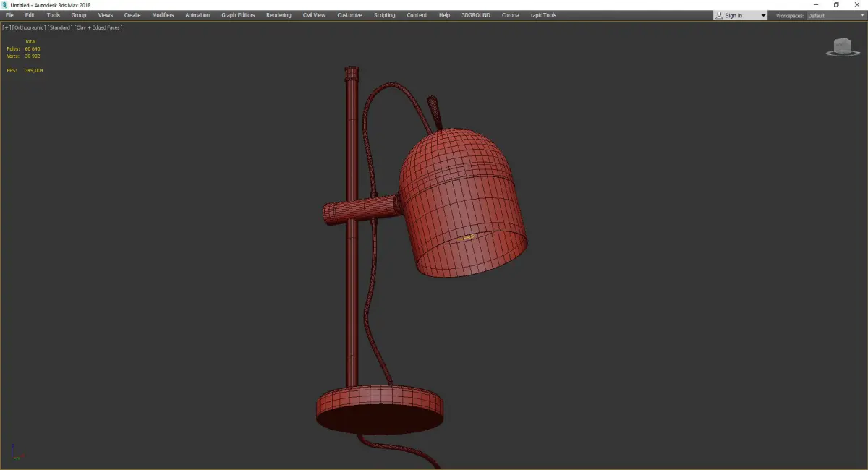This screenshot has width=868, height=470.
Task: Close the 3ds Max window
Action: (856, 5)
